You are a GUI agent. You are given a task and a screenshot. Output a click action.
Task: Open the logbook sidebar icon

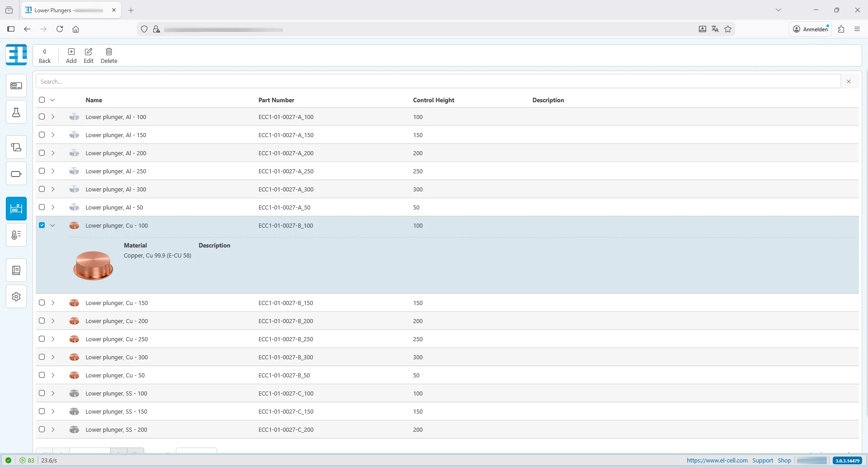click(16, 270)
